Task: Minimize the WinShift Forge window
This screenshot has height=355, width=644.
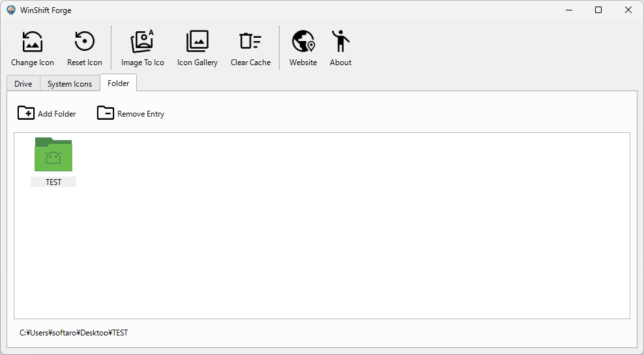Action: point(568,10)
